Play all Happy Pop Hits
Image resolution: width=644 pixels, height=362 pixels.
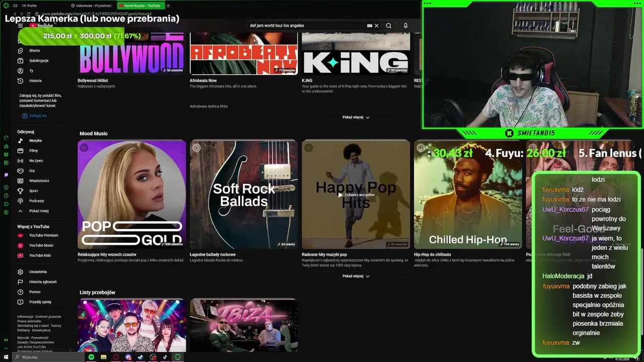pos(356,195)
